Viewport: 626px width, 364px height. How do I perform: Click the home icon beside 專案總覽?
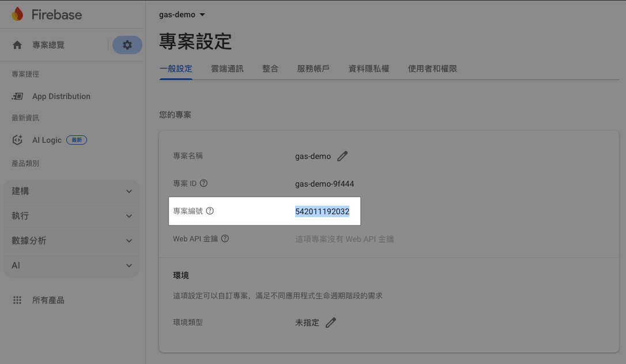[x=17, y=45]
